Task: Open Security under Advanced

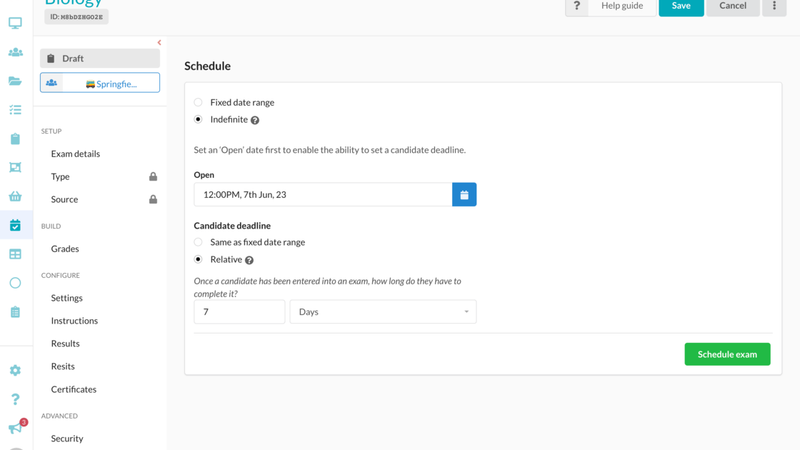Action: 67,438
